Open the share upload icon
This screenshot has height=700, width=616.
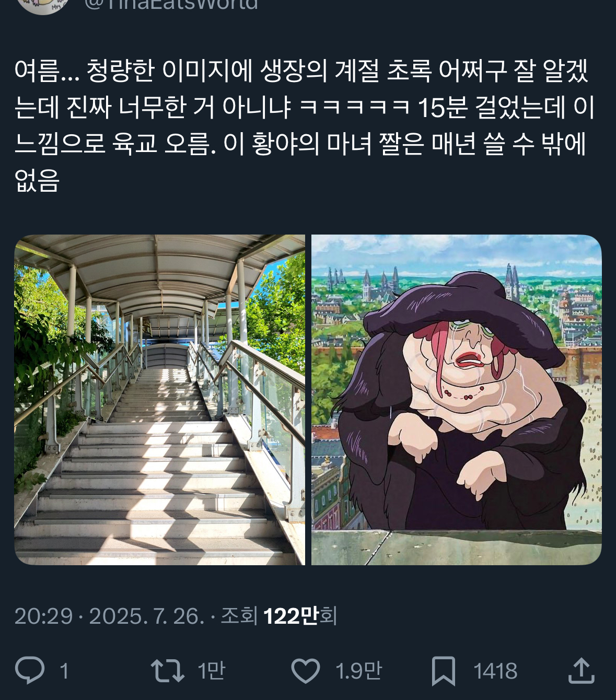click(582, 670)
